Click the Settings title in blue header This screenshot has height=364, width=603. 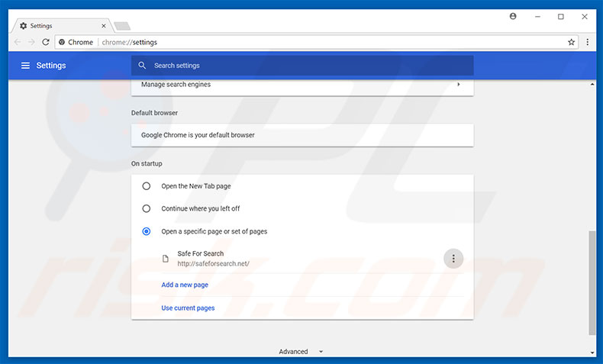click(51, 66)
